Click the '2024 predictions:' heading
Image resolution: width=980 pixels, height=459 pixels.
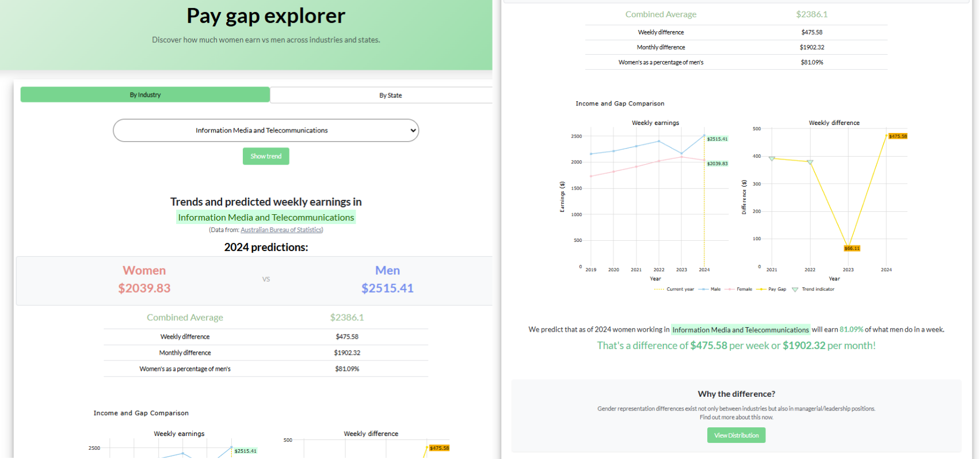(x=266, y=247)
